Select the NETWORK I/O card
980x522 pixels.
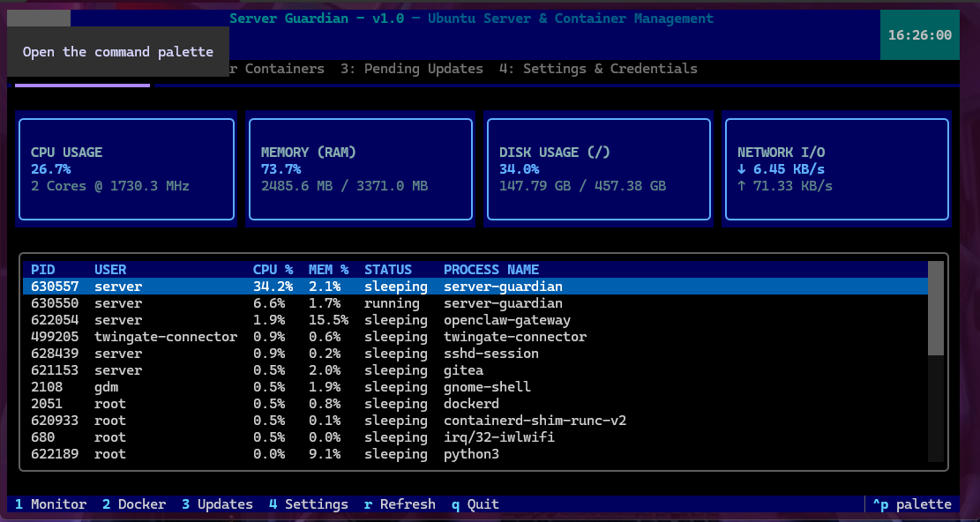tap(837, 169)
